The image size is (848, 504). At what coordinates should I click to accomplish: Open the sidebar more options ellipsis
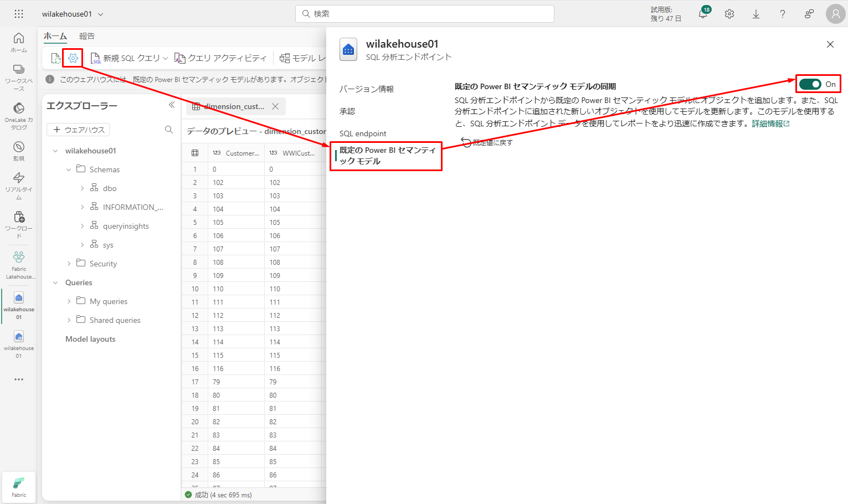pyautogui.click(x=19, y=379)
